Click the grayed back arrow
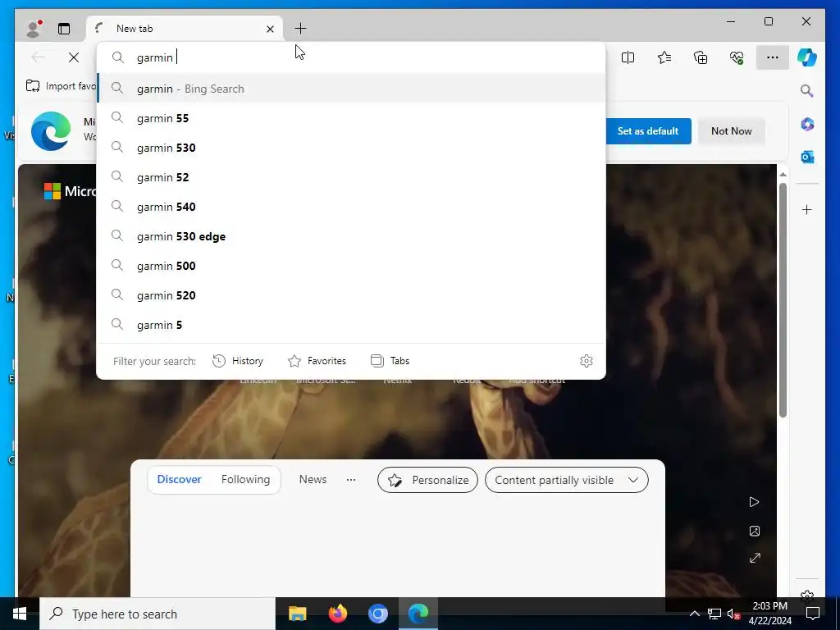The width and height of the screenshot is (840, 630). pos(38,57)
